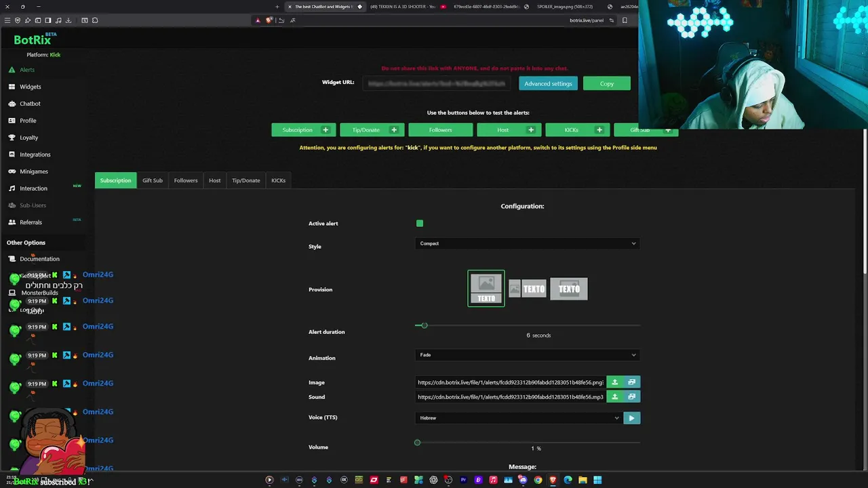The height and width of the screenshot is (488, 868).
Task: Upload a file for the Sound field
Action: pyautogui.click(x=614, y=396)
